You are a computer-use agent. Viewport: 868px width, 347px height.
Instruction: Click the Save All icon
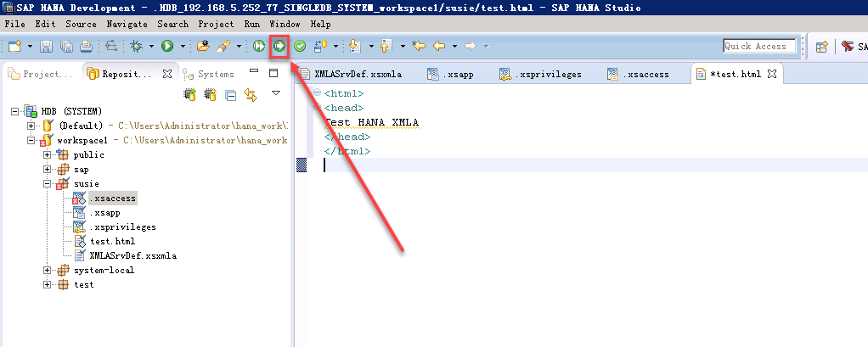pos(66,47)
